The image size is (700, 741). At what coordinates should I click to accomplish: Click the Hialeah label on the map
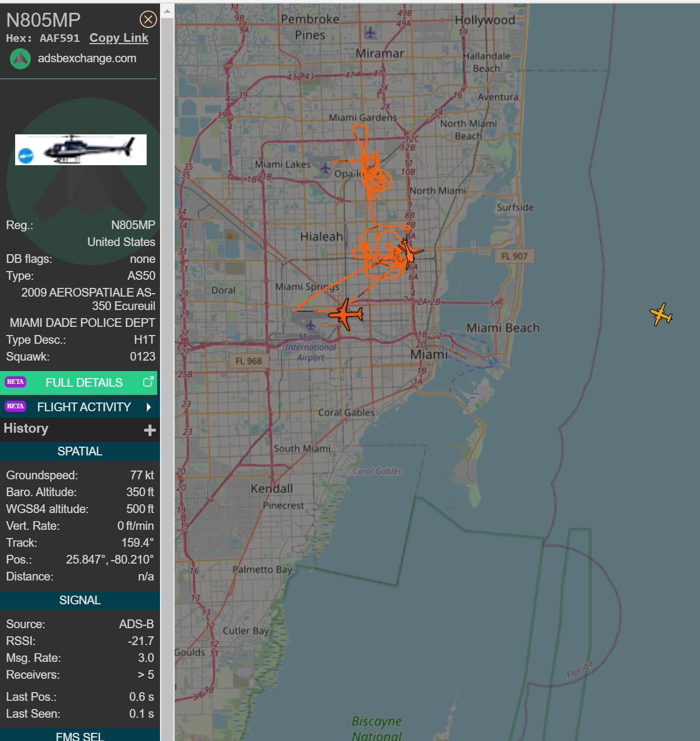coord(321,237)
